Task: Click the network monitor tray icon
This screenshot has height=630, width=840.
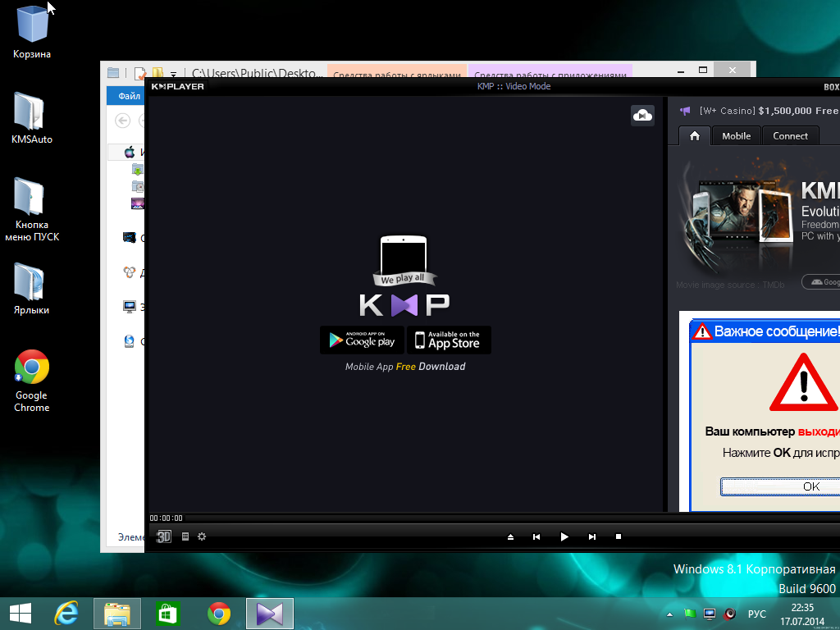Action: click(x=710, y=614)
